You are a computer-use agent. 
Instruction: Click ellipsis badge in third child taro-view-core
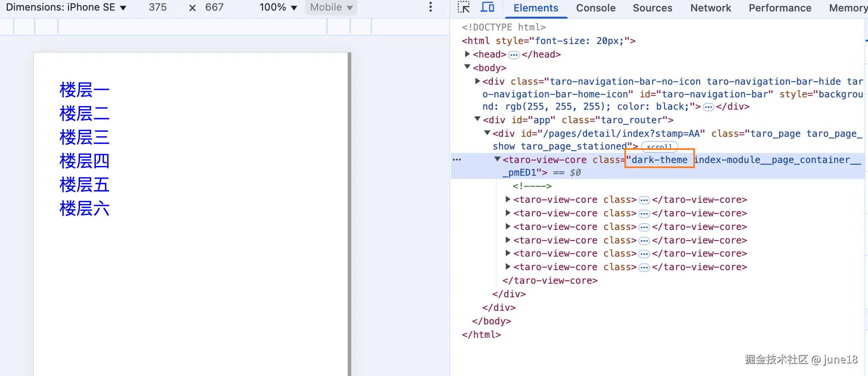[644, 227]
